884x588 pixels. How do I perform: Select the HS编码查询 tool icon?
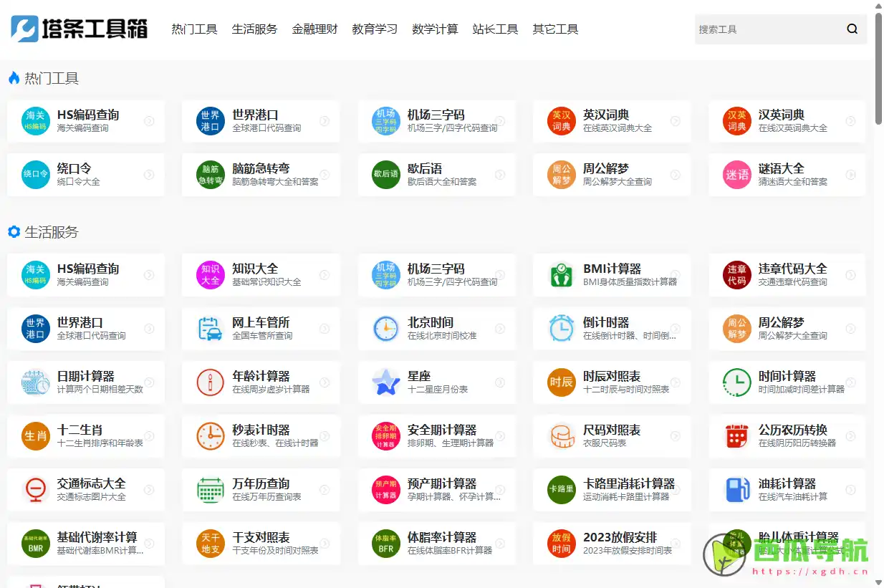tap(34, 120)
